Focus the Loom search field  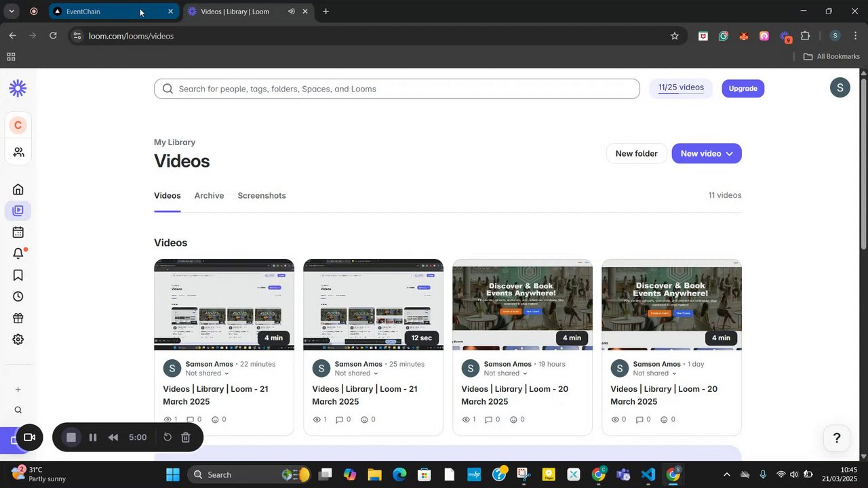397,89
